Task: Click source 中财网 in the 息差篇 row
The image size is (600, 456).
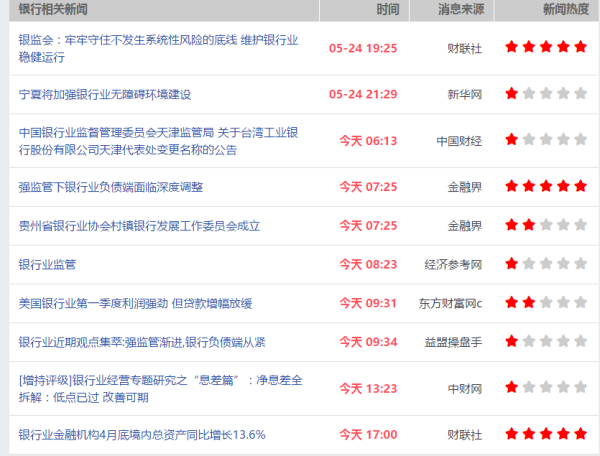Action: (x=465, y=389)
